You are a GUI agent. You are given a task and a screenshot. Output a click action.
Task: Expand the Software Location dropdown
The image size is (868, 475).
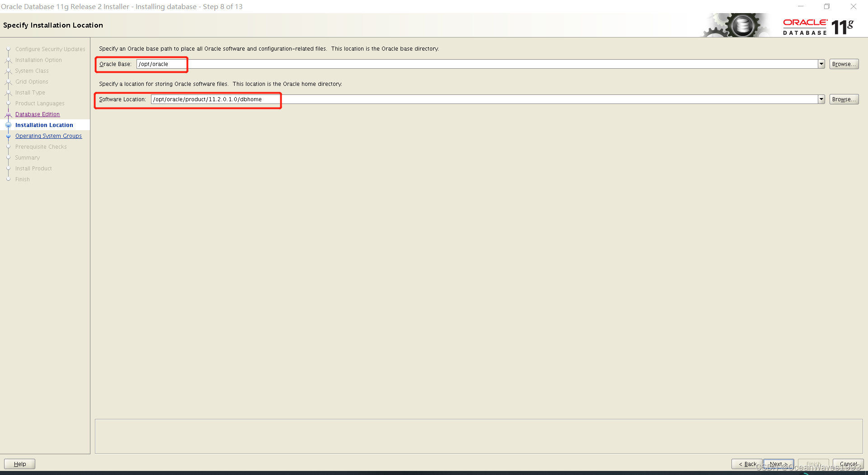tap(821, 99)
